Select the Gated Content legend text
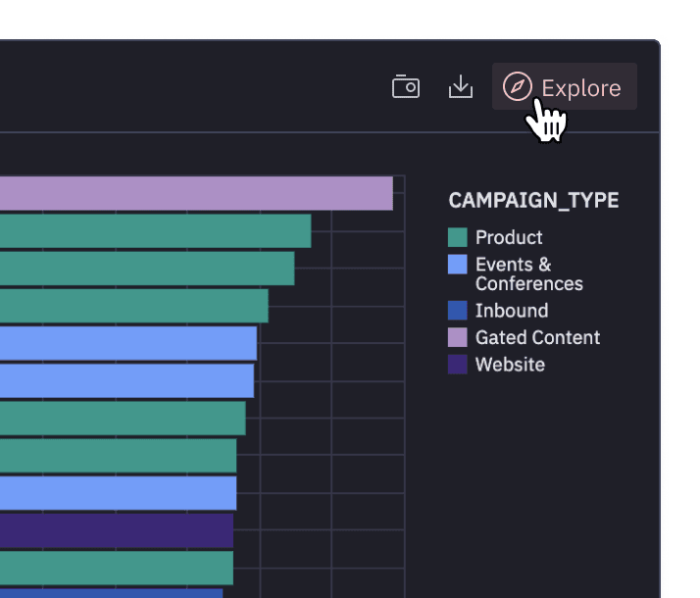The image size is (700, 598). pyautogui.click(x=537, y=337)
